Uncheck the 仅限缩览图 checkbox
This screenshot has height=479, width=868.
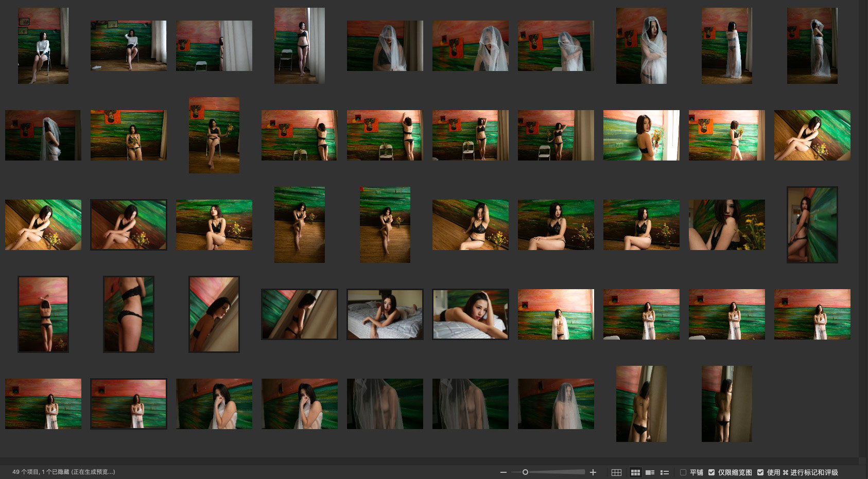coord(711,472)
